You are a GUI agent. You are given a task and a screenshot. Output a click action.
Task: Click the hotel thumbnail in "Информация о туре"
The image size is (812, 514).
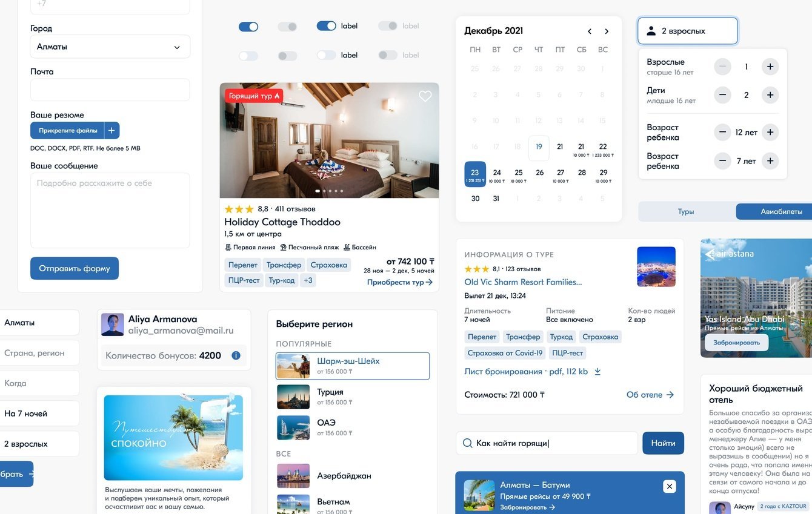pyautogui.click(x=656, y=266)
